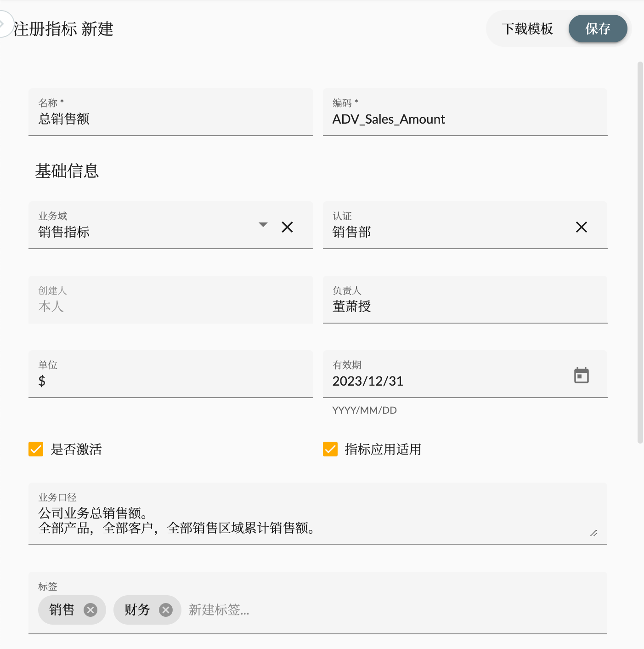The image size is (644, 649).
Task: Click the 保存 button
Action: (x=598, y=28)
